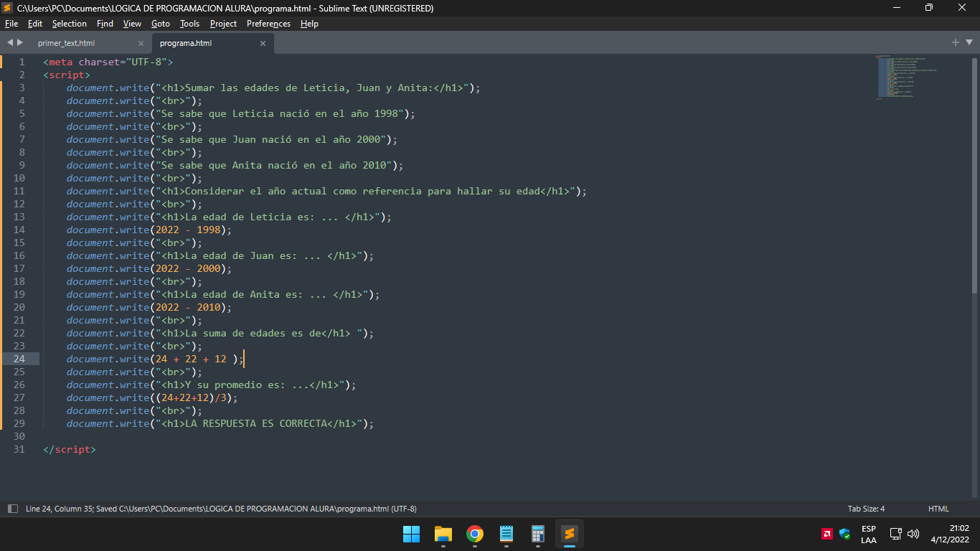Click the meta charset line
This screenshot has width=980, height=551.
pyautogui.click(x=108, y=62)
